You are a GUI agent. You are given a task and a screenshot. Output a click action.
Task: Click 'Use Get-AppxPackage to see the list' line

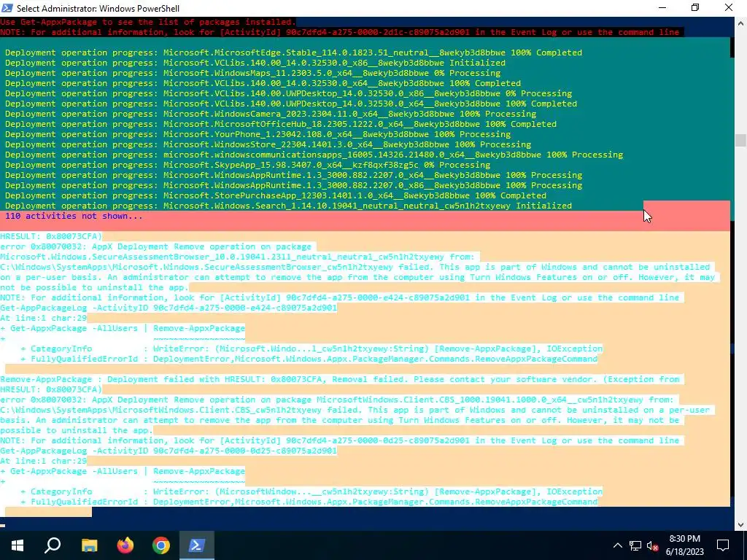click(x=147, y=22)
